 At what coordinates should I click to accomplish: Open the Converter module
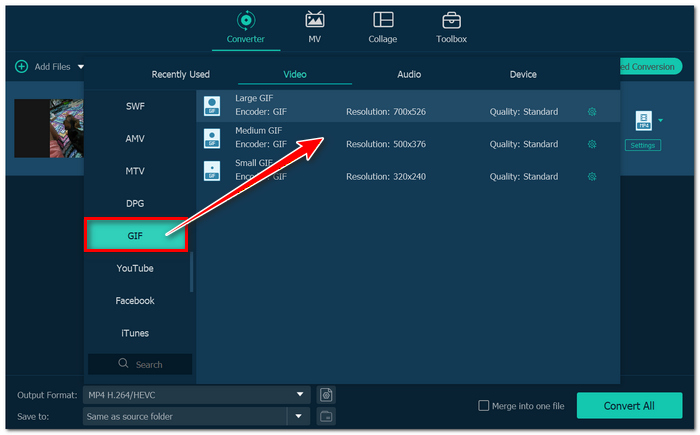tap(246, 28)
